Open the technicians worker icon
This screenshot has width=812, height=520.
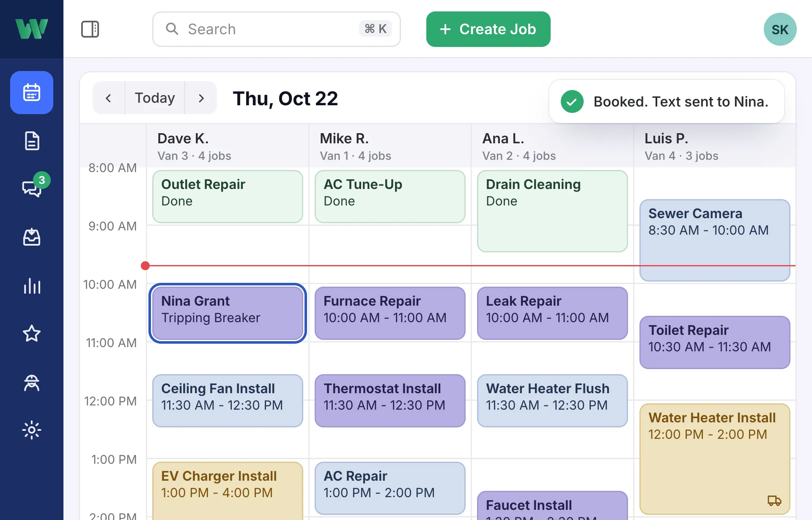pyautogui.click(x=32, y=383)
